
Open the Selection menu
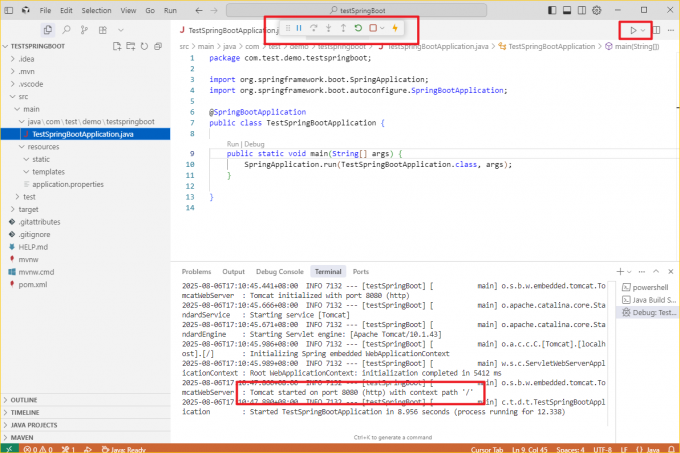click(96, 9)
